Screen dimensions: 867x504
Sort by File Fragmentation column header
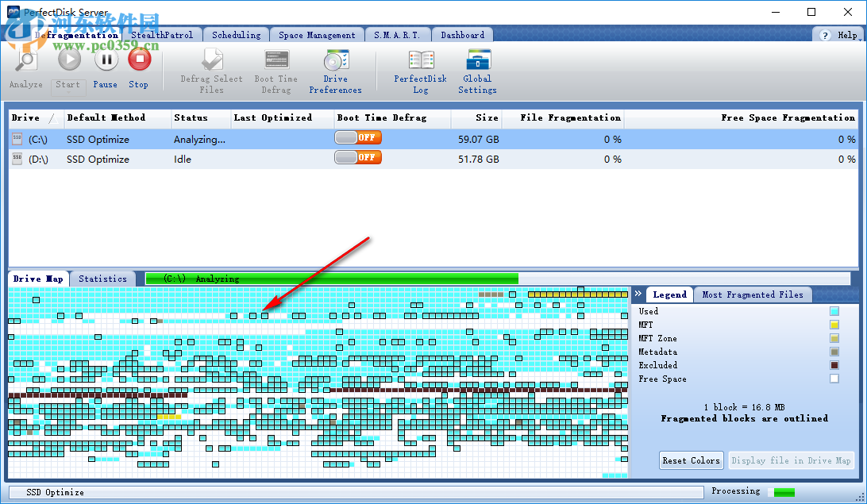click(563, 117)
